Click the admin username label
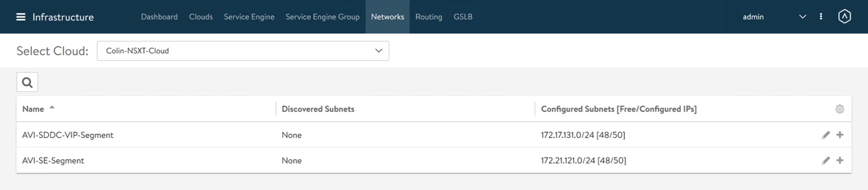868x190 pixels. tap(753, 17)
